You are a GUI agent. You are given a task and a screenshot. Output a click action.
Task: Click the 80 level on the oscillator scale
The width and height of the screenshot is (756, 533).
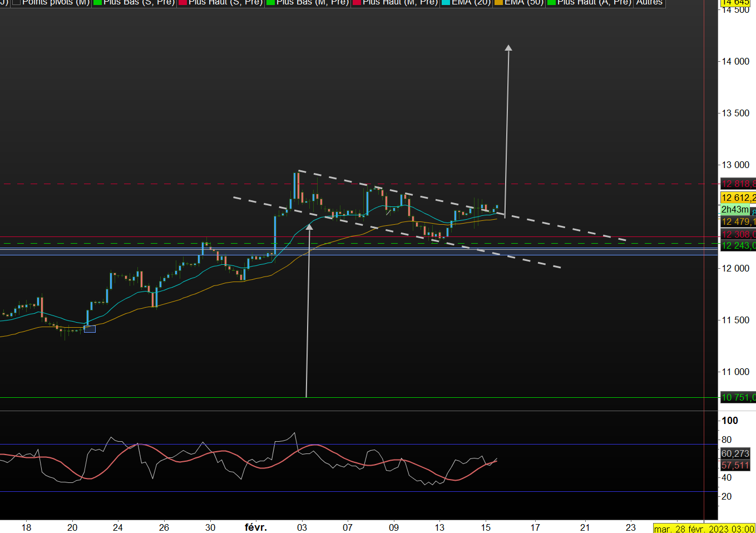coord(727,440)
